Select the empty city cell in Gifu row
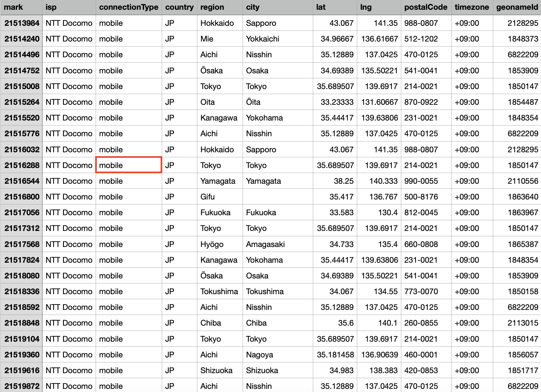This screenshot has height=392, width=541. click(x=278, y=197)
